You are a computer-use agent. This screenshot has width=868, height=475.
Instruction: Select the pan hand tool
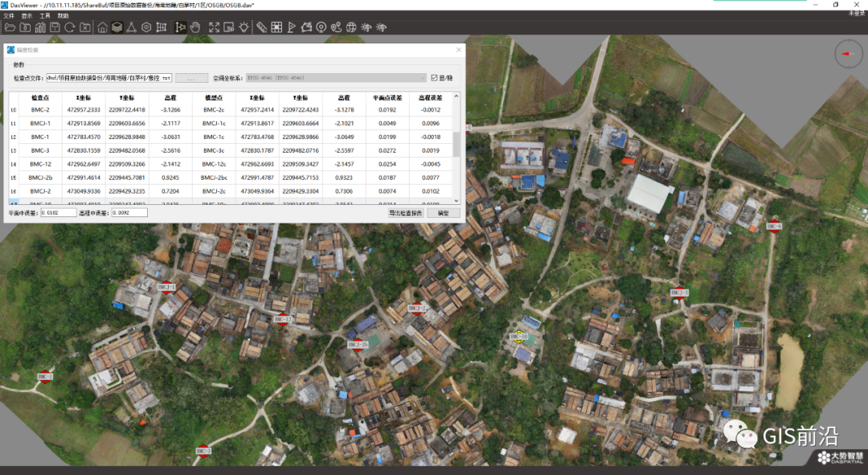point(194,27)
